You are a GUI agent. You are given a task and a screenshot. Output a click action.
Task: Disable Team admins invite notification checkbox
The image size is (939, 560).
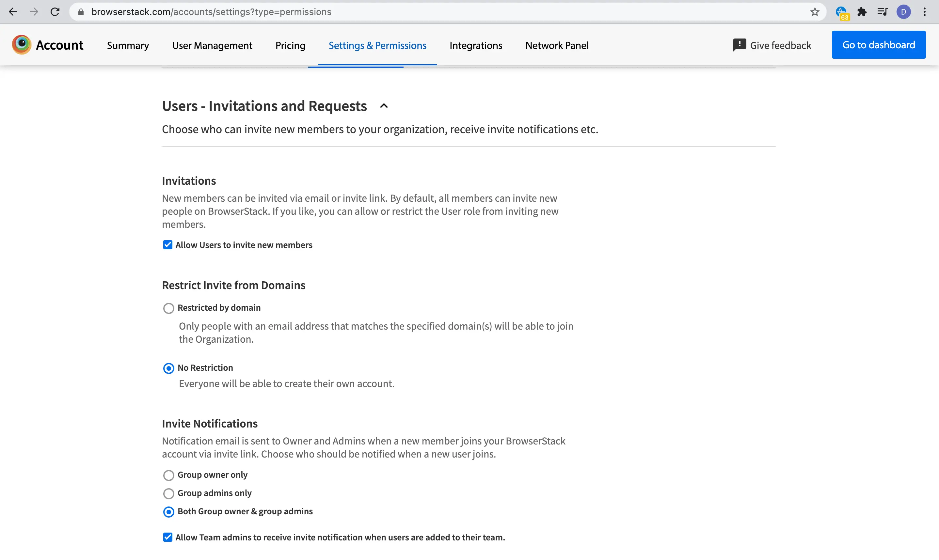click(x=167, y=537)
